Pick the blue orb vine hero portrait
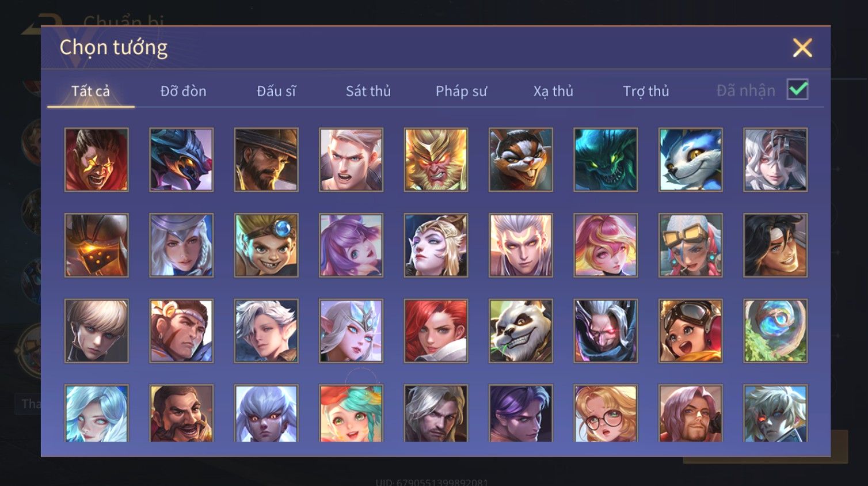 tap(775, 331)
